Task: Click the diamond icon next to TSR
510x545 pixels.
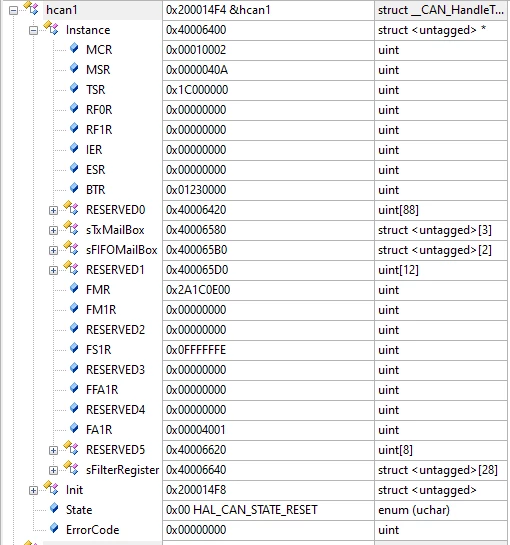Action: [x=74, y=88]
